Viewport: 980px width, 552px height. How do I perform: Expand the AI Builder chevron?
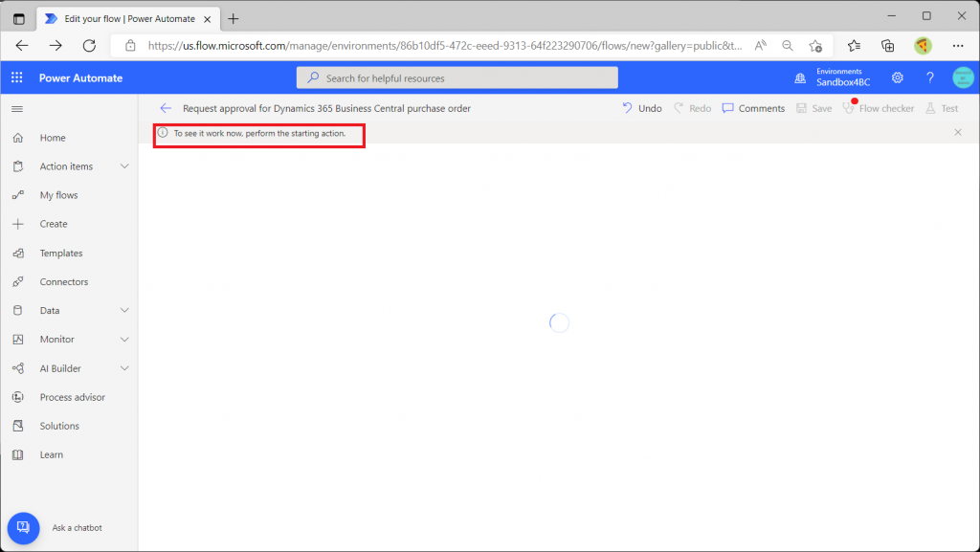click(x=124, y=368)
